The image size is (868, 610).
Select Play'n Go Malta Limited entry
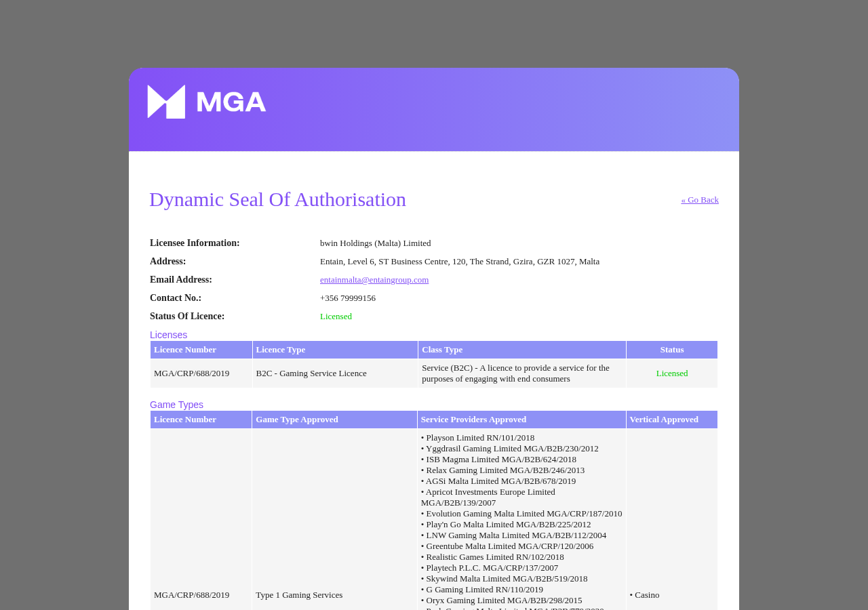(506, 525)
